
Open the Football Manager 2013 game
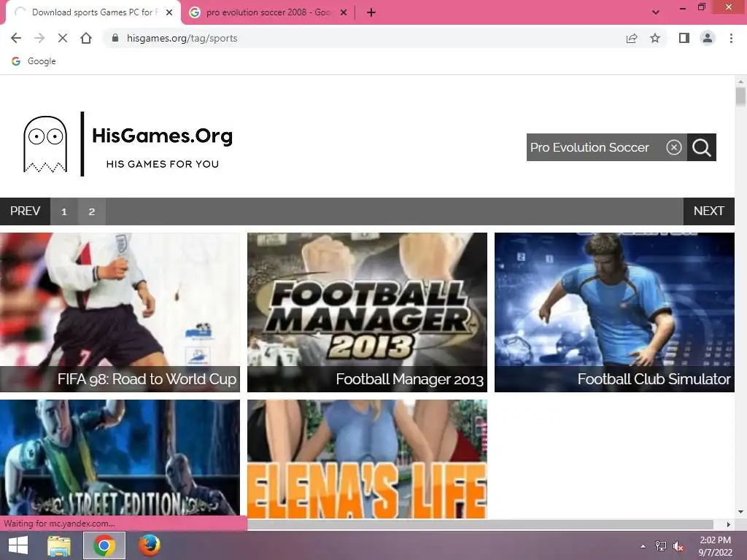[367, 312]
